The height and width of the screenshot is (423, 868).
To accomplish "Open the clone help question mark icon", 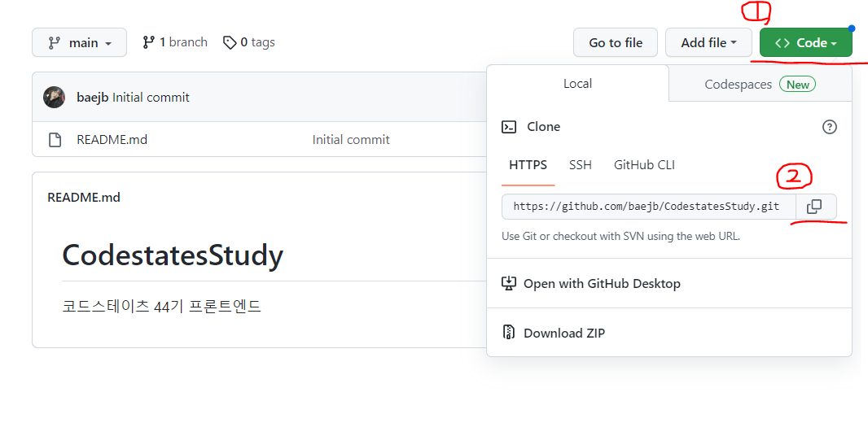I will click(829, 127).
